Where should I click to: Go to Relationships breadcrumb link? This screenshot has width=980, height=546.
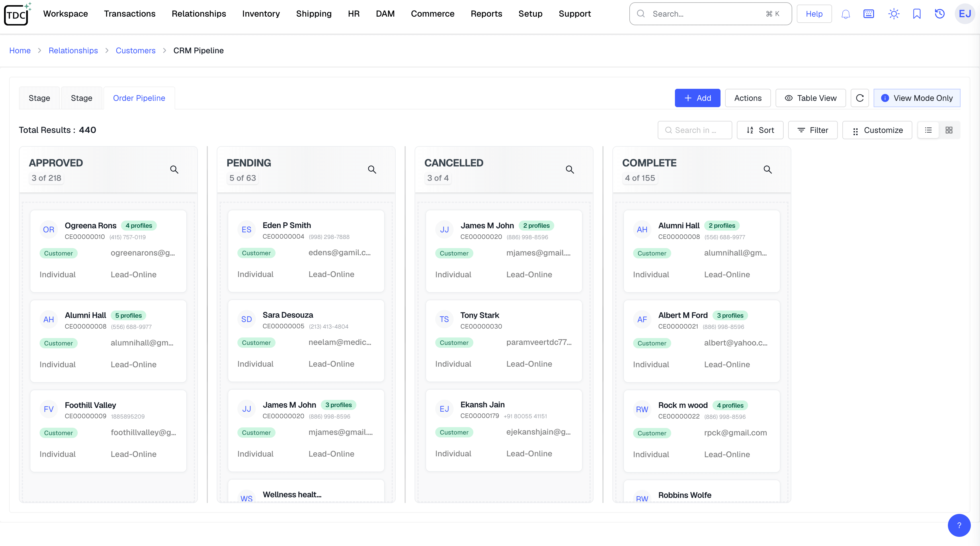point(73,51)
